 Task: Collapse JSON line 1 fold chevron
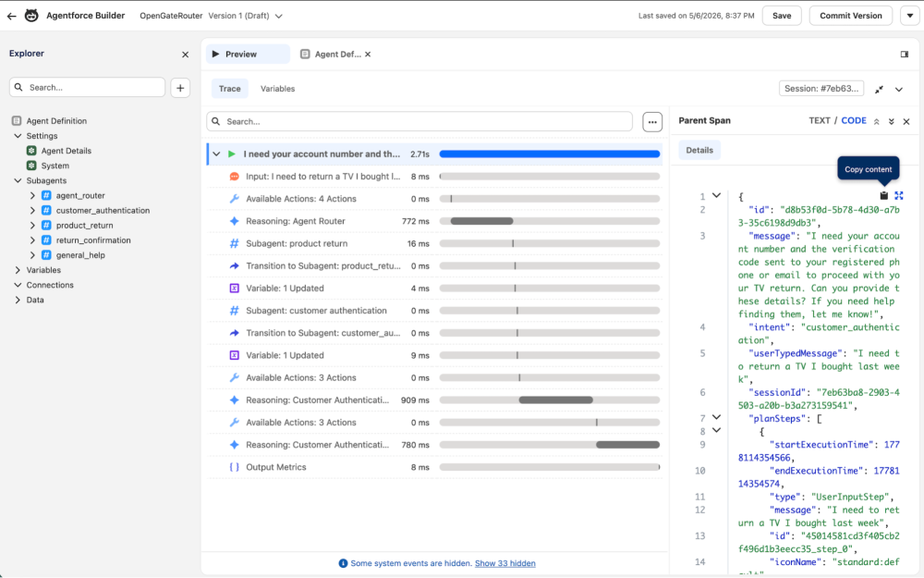717,195
